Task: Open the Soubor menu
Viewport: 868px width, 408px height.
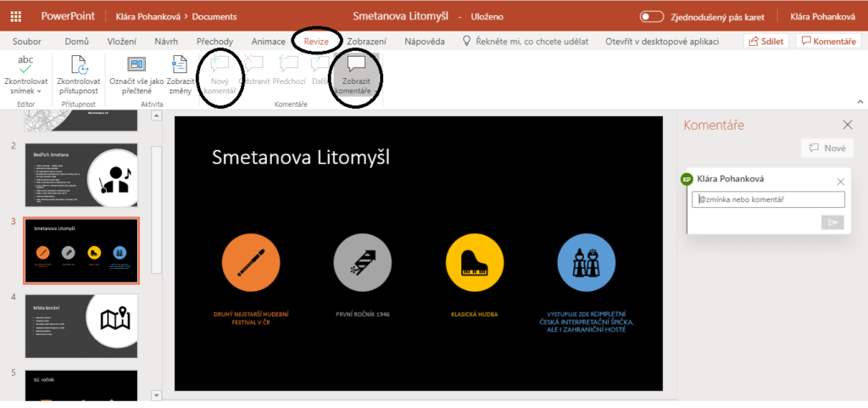Action: [28, 41]
